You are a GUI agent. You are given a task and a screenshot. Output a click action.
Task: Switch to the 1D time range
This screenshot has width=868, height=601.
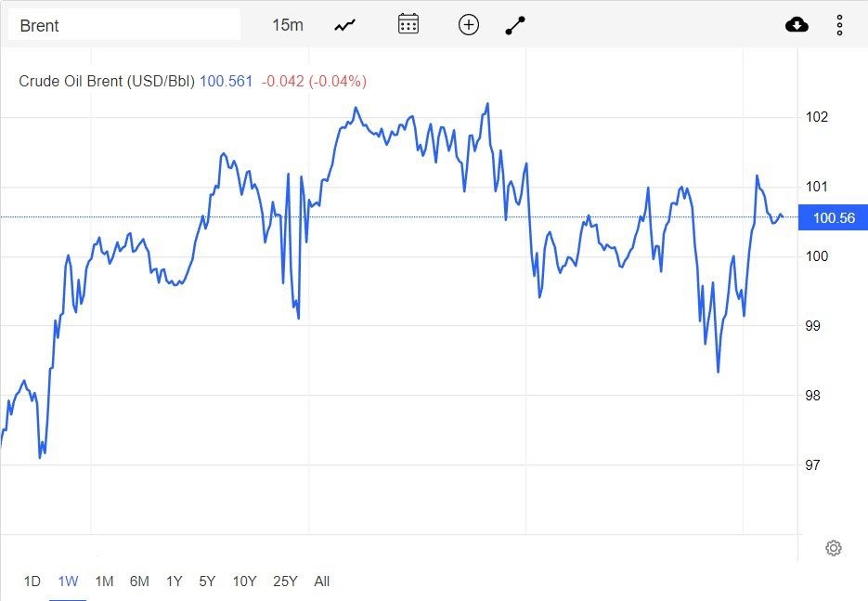(x=32, y=581)
